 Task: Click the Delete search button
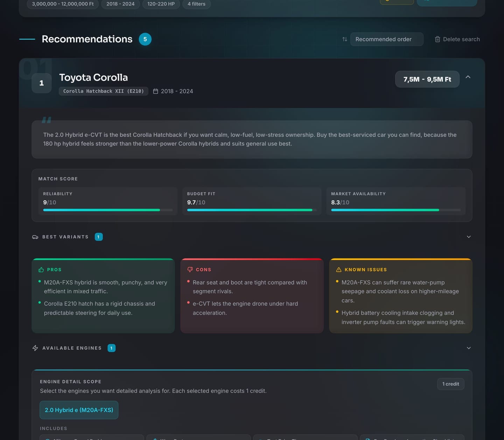457,39
